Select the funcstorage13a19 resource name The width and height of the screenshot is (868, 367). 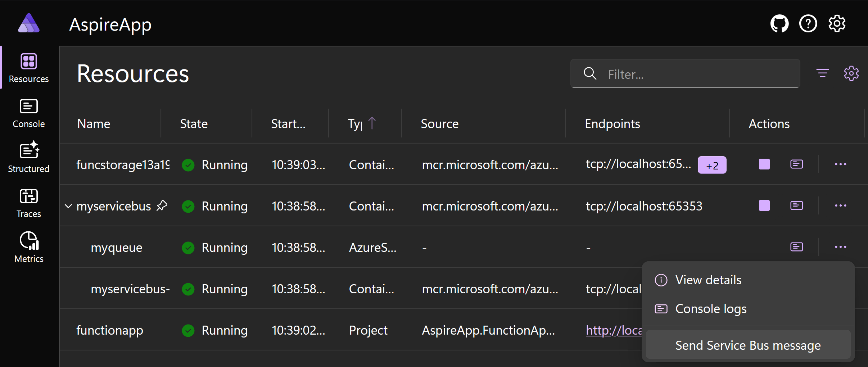(x=123, y=165)
